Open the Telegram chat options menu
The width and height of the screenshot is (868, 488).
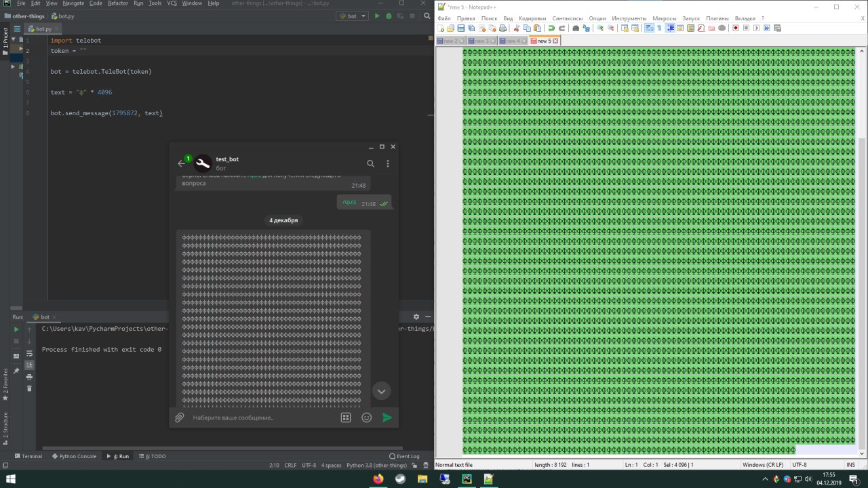[x=388, y=163]
